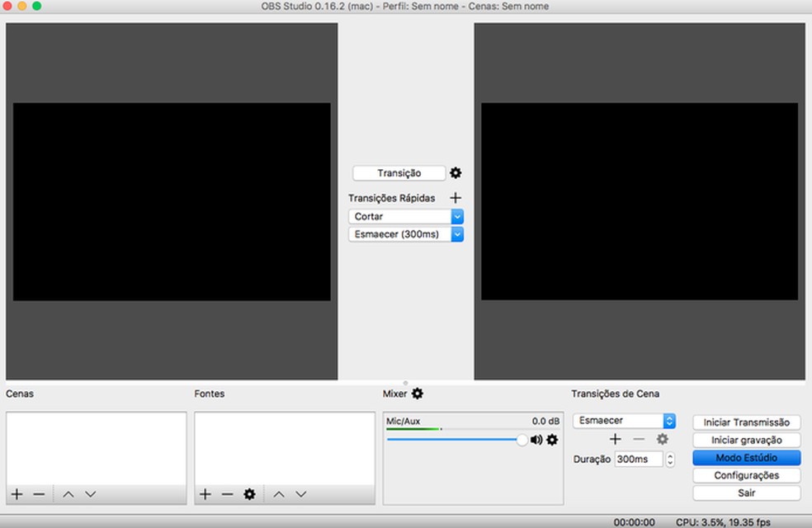The width and height of the screenshot is (812, 528).
Task: Open scene transition properties gear
Action: 663,439
